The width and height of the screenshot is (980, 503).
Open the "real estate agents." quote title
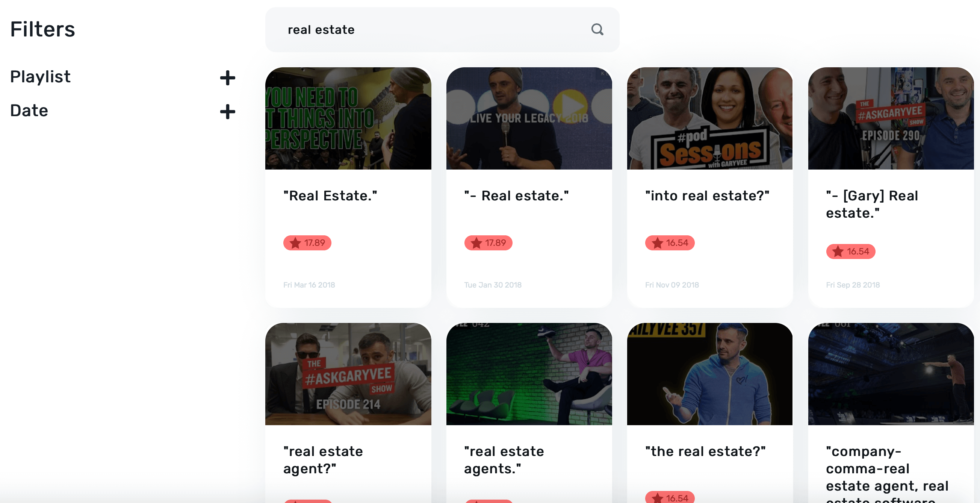tap(504, 460)
